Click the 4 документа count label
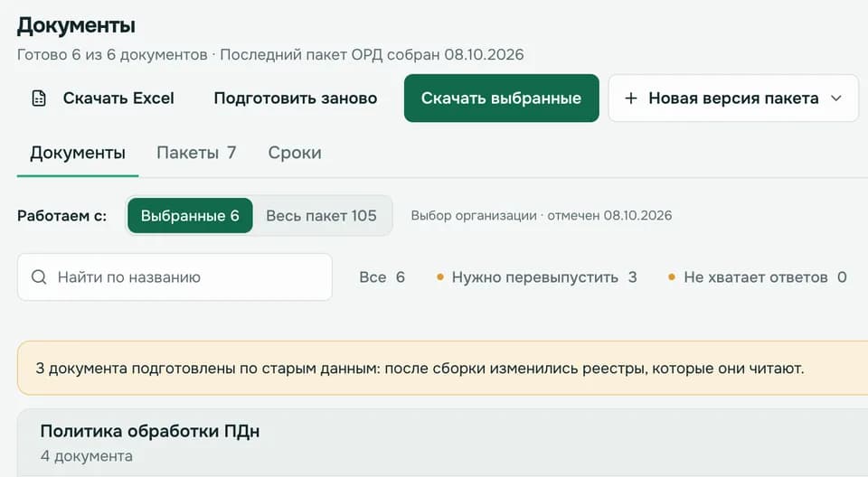The image size is (868, 477). coord(87,456)
